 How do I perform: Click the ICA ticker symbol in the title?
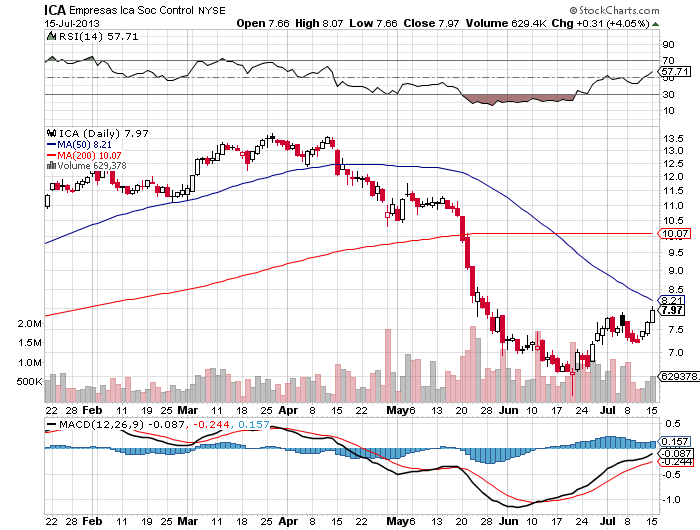click(55, 10)
